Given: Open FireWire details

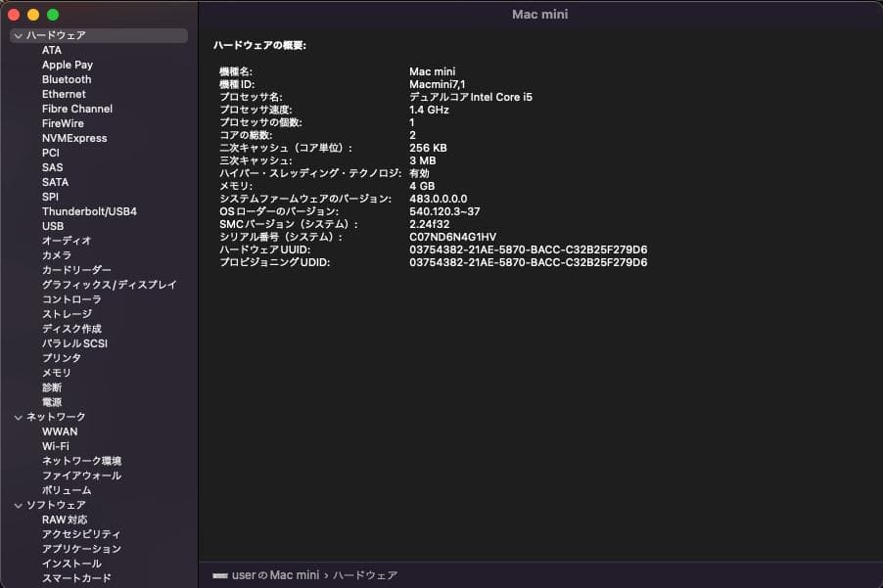Looking at the screenshot, I should (63, 123).
